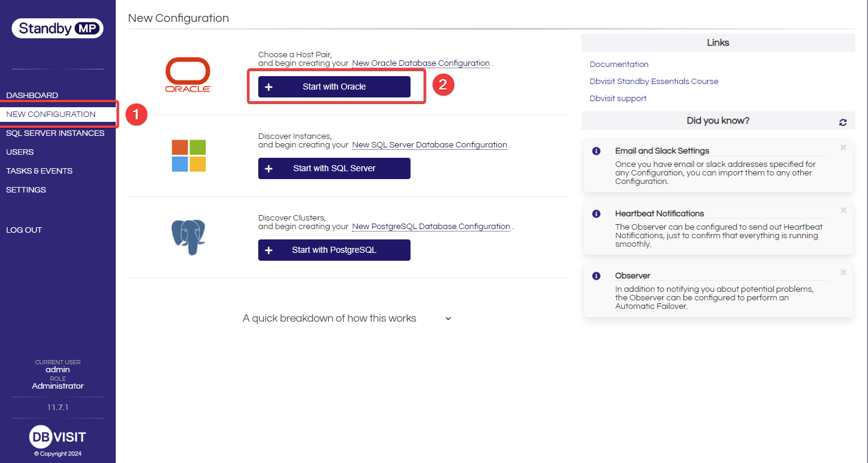Click the Standby MP logo
868x463 pixels.
[58, 28]
